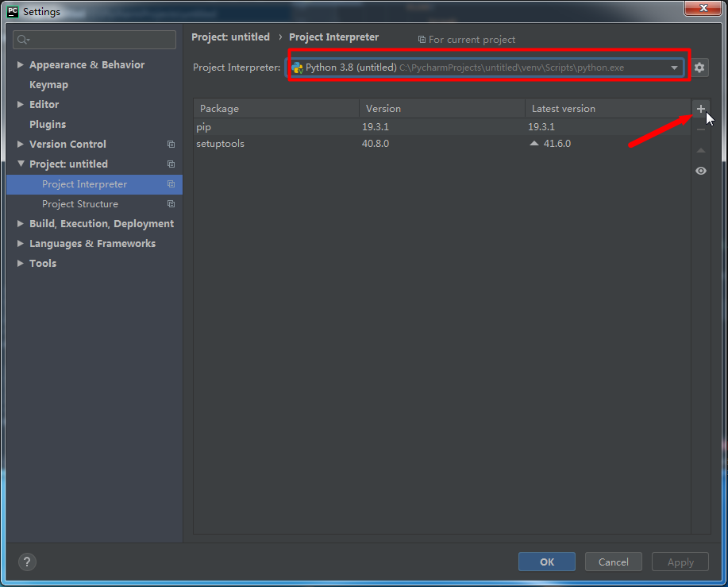Image resolution: width=728 pixels, height=587 pixels.
Task: Select Project Structure in the sidebar
Action: point(94,204)
